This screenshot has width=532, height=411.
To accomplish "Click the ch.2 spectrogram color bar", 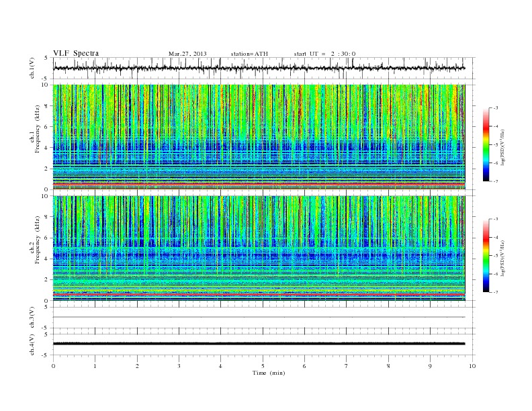I will coord(486,255).
